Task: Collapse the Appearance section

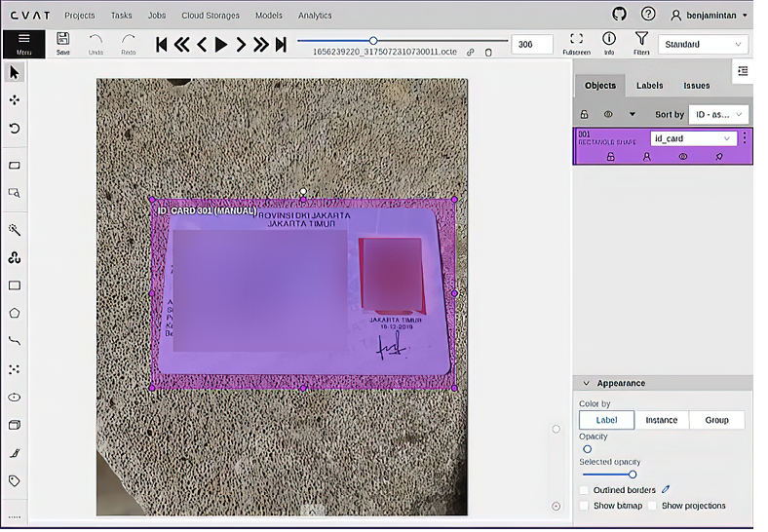Action: [586, 383]
